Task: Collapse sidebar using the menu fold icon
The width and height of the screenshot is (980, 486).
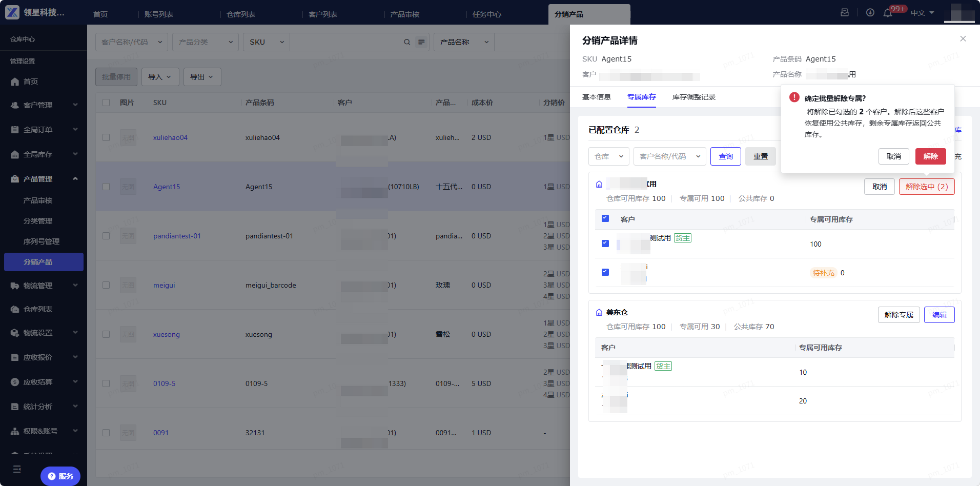Action: (17, 469)
